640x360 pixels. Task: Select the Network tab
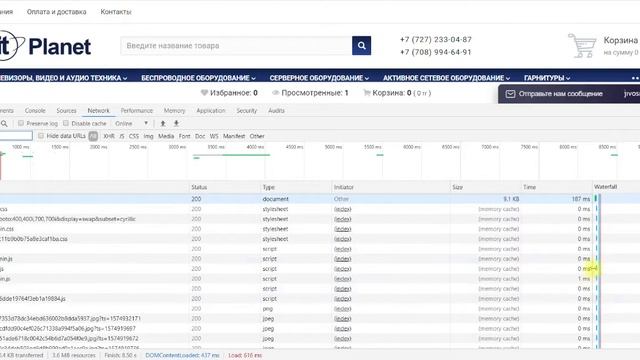pos(98,111)
